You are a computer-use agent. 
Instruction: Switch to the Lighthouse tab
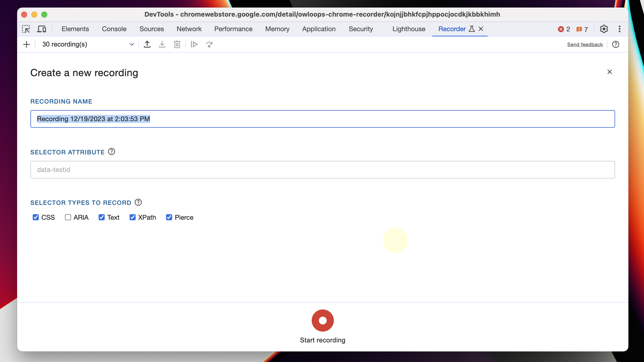click(x=409, y=29)
